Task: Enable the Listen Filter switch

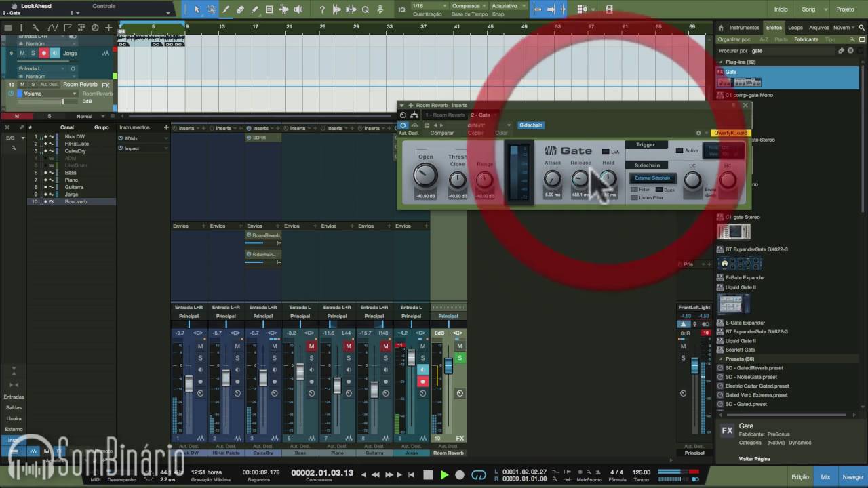Action: click(x=634, y=198)
